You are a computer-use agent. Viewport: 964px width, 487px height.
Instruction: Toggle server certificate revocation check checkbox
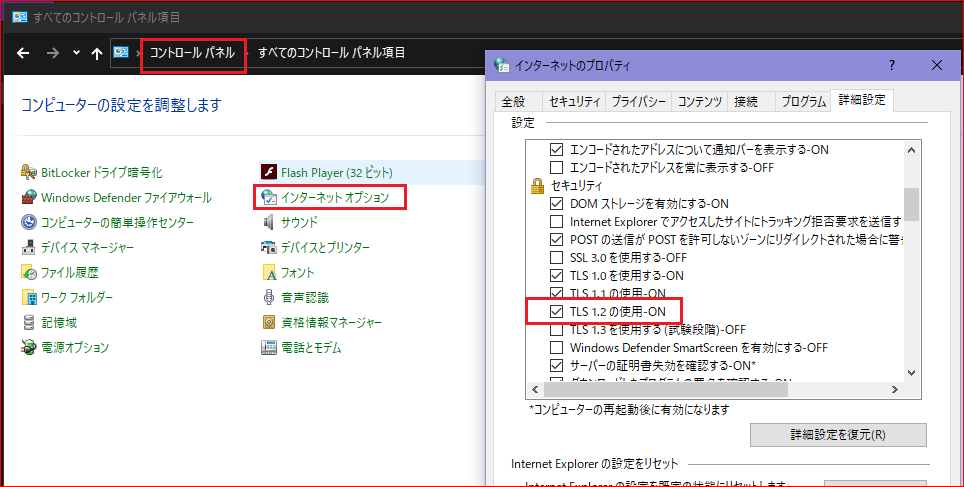[x=556, y=366]
